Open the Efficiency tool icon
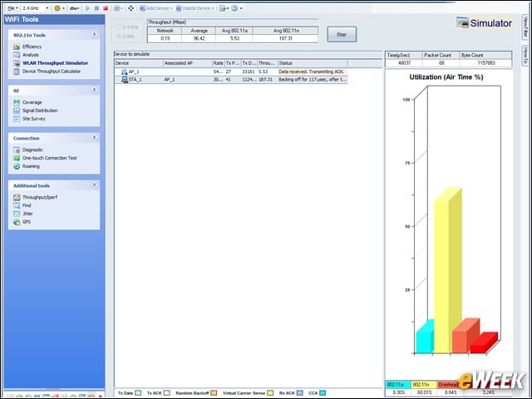 click(x=17, y=47)
